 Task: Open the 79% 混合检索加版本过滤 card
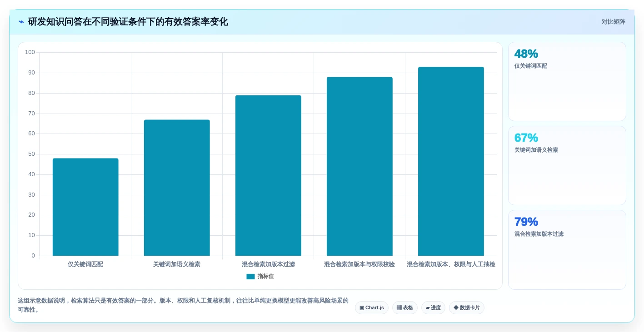click(567, 249)
